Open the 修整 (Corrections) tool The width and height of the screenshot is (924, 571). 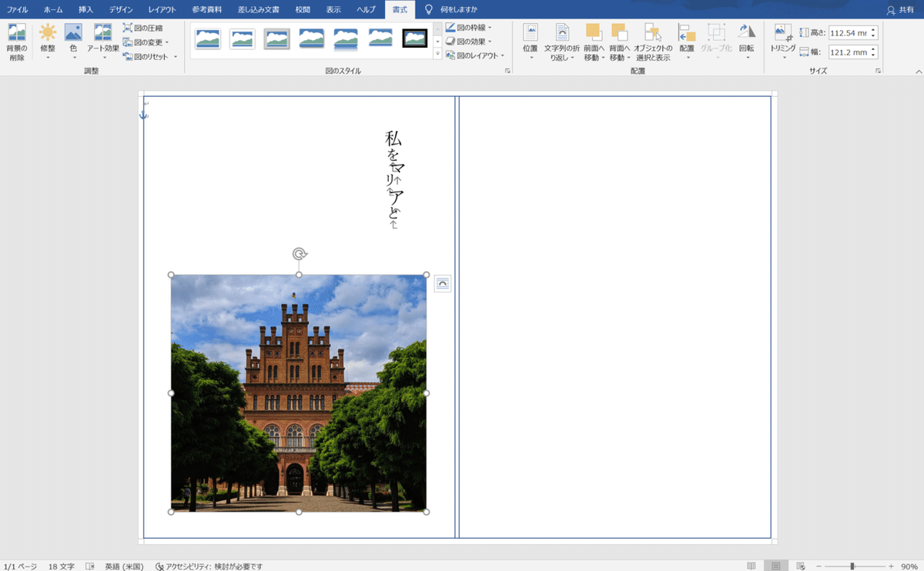tap(48, 42)
